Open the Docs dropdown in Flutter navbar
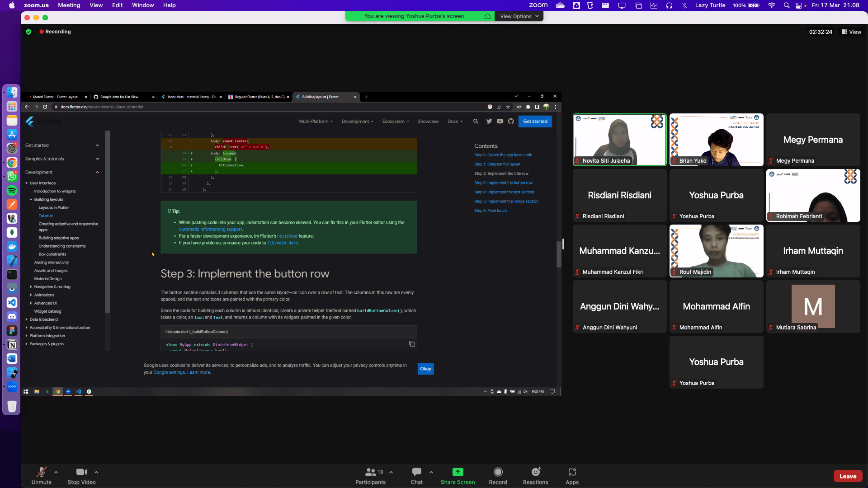Viewport: 868px width, 488px height. pyautogui.click(x=455, y=121)
